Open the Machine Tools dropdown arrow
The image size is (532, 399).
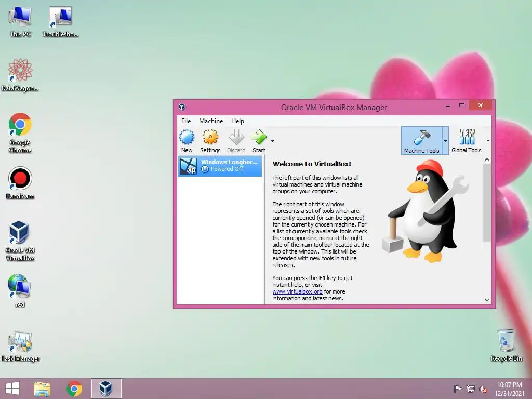pyautogui.click(x=445, y=141)
